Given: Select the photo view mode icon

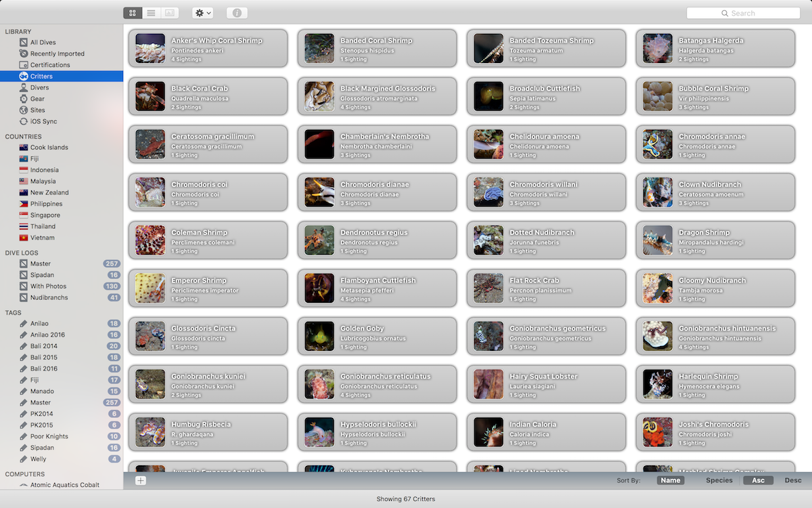Looking at the screenshot, I should coord(169,13).
